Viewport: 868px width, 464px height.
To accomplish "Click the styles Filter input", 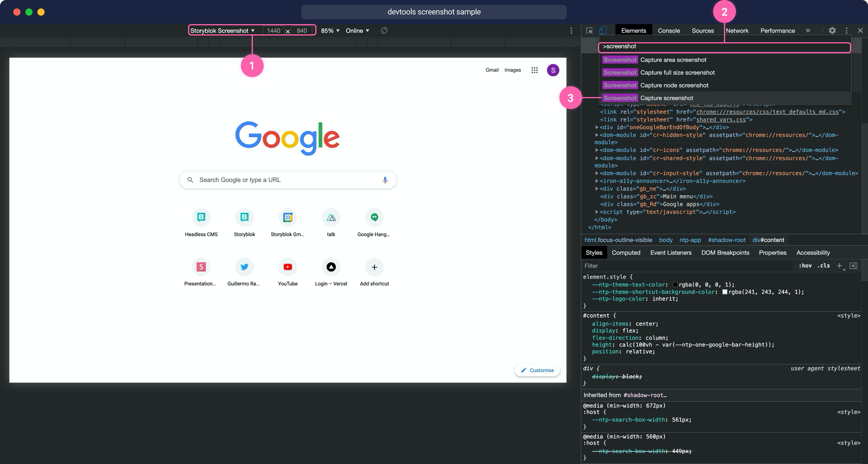I will (x=687, y=266).
